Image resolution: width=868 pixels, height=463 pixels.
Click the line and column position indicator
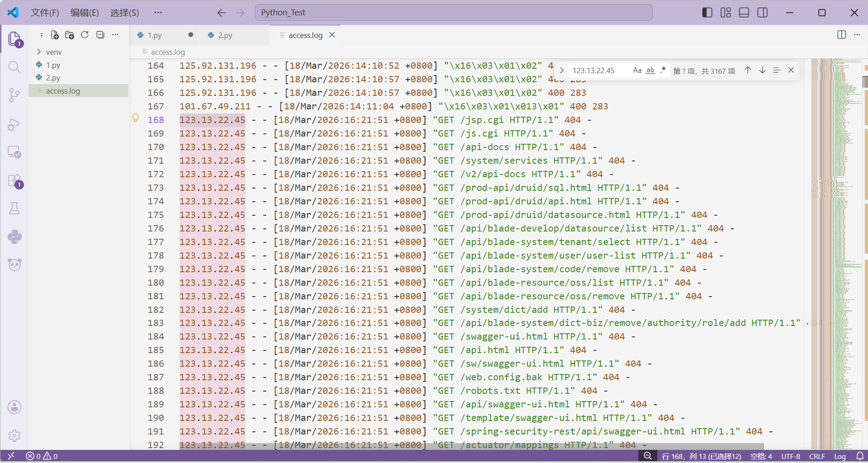702,456
